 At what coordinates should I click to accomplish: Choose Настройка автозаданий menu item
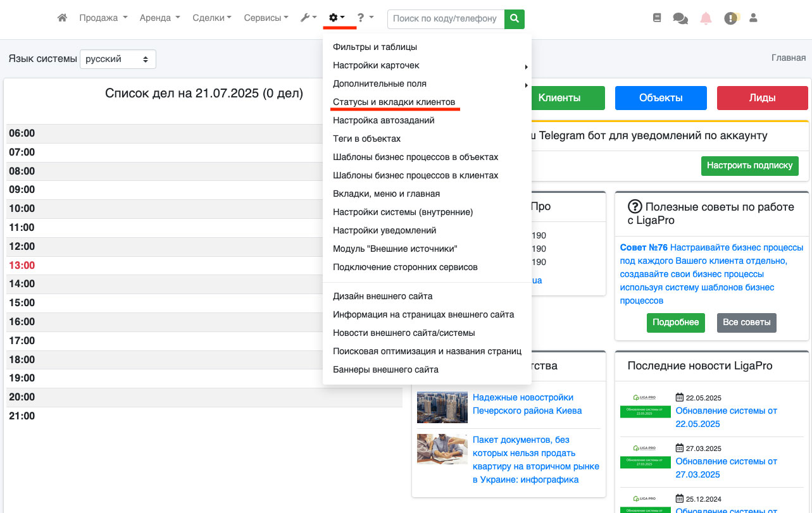click(x=375, y=120)
